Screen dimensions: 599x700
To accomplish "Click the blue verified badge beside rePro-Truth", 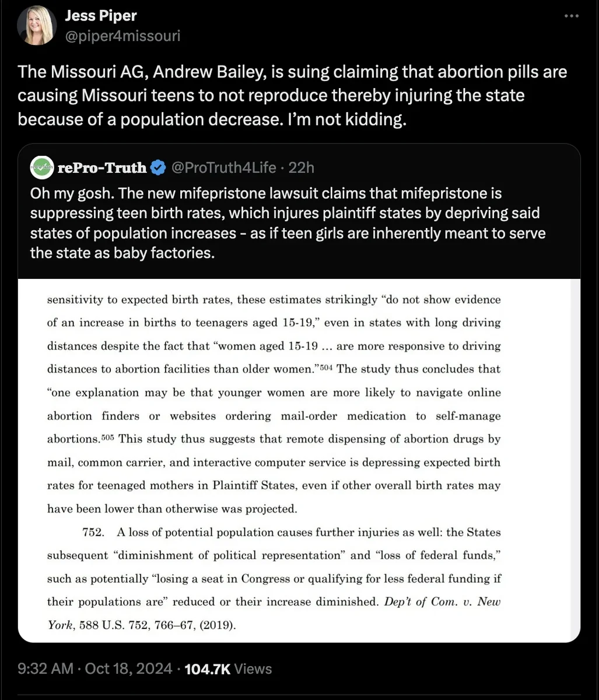I will [157, 168].
